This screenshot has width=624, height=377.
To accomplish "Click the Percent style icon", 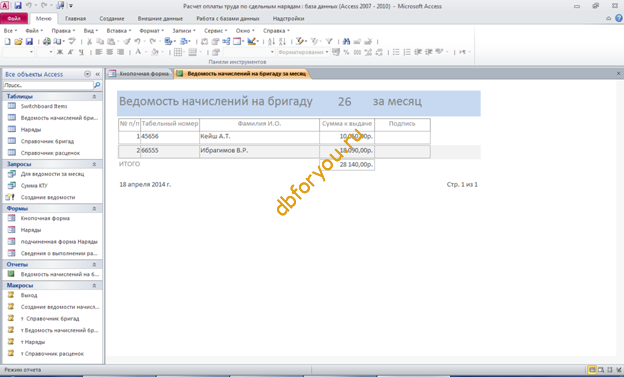I will click(x=346, y=52).
